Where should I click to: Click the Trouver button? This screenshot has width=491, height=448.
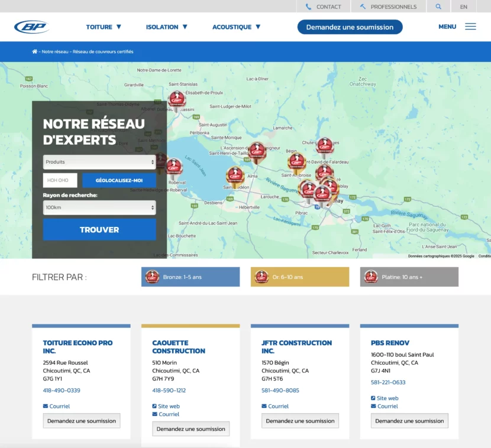coord(99,230)
